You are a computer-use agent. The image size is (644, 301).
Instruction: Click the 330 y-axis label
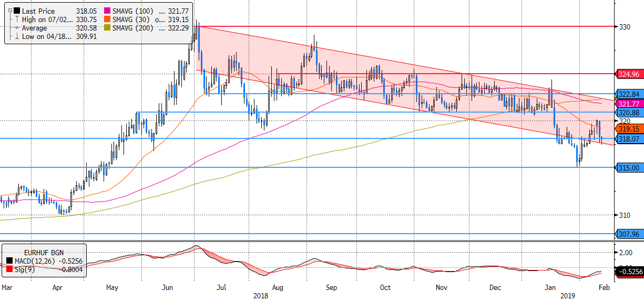pos(625,26)
